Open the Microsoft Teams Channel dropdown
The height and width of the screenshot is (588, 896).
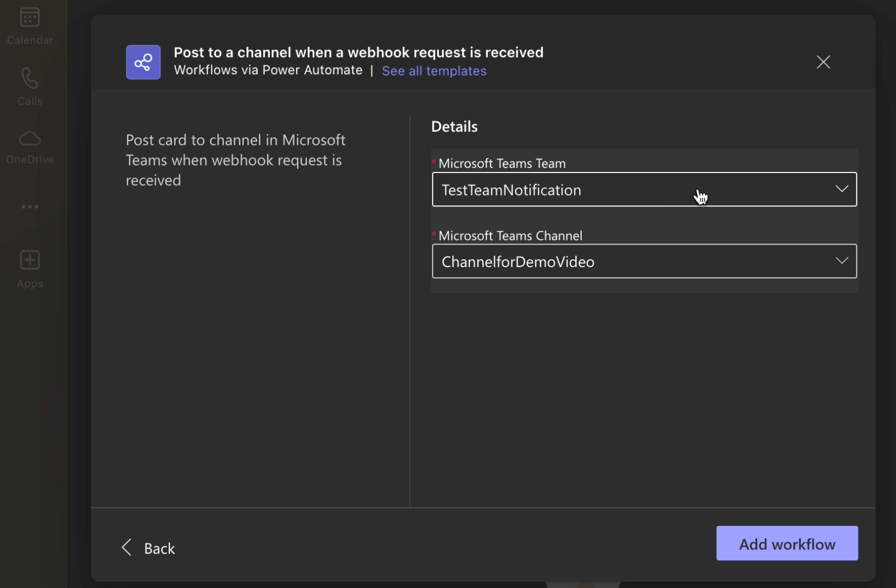pyautogui.click(x=644, y=261)
